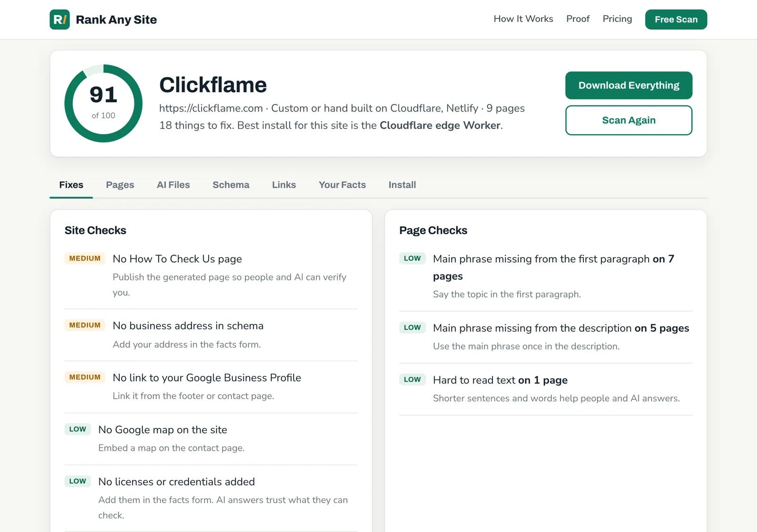Select "No licenses or credentials added" issue
The image size is (757, 532).
pyautogui.click(x=176, y=482)
